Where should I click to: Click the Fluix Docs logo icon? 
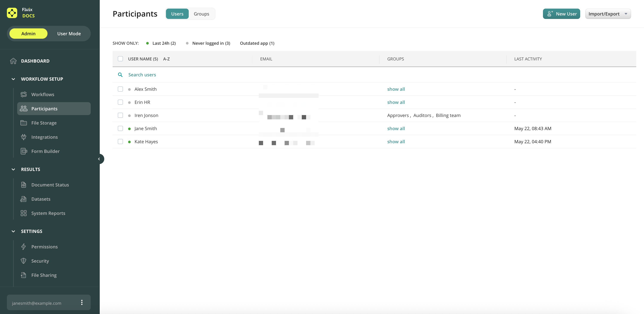(x=12, y=13)
